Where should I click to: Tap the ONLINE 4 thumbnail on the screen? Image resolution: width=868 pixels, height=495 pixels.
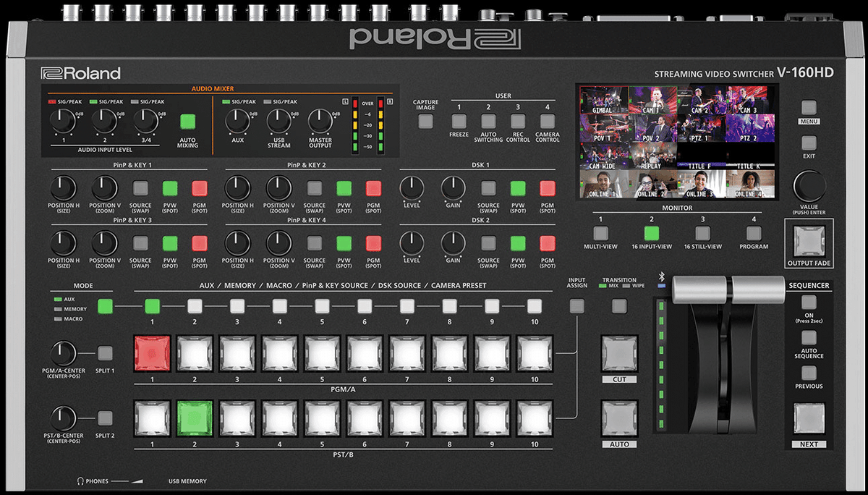coord(750,184)
